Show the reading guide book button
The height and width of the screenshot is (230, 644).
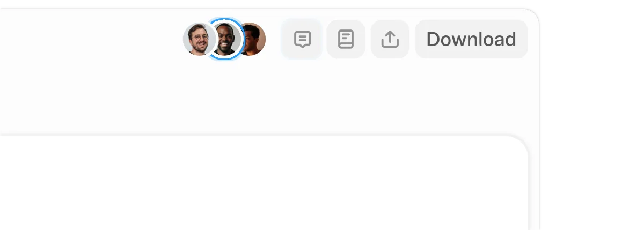[346, 39]
